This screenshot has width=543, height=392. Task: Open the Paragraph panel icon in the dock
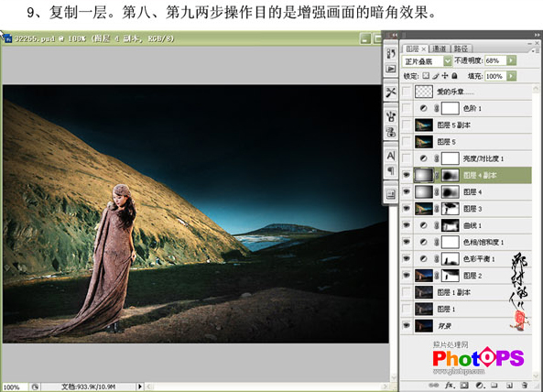391,170
